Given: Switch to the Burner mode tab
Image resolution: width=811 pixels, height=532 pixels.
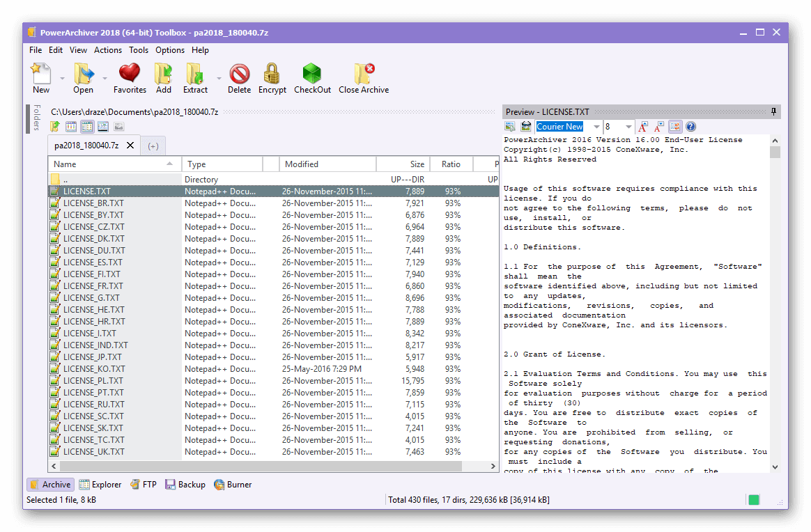Looking at the screenshot, I should coord(233,485).
